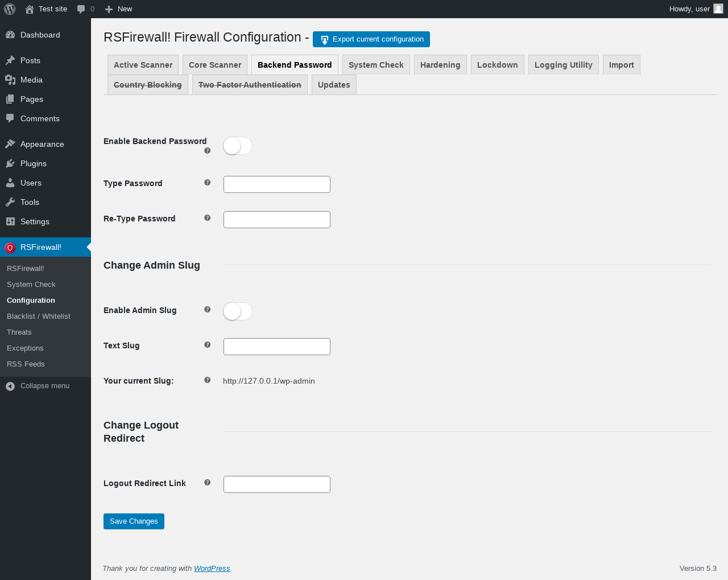The image size is (728, 580).
Task: Open the Import tab
Action: [x=622, y=65]
